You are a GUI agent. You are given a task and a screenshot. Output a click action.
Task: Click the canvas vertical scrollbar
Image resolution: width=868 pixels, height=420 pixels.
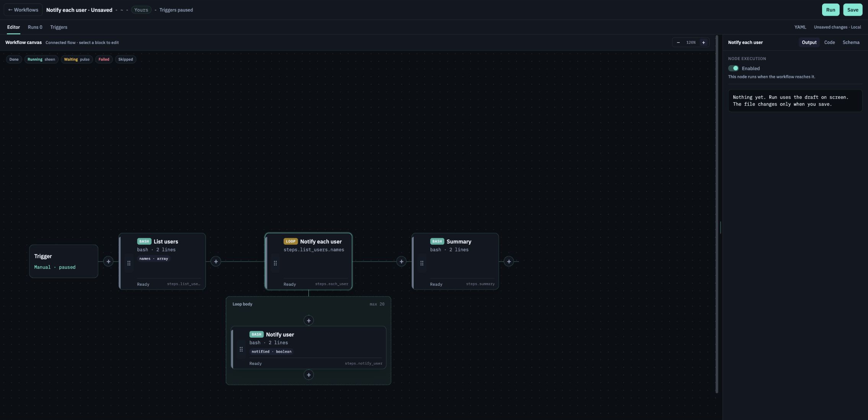tap(717, 214)
